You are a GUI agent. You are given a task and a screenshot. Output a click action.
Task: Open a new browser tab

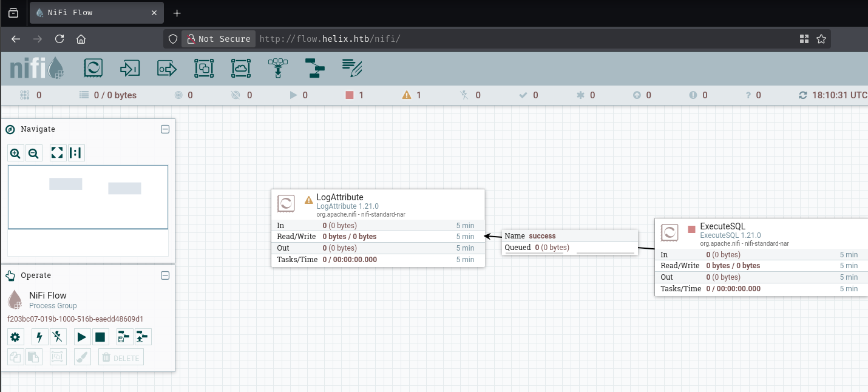point(177,13)
